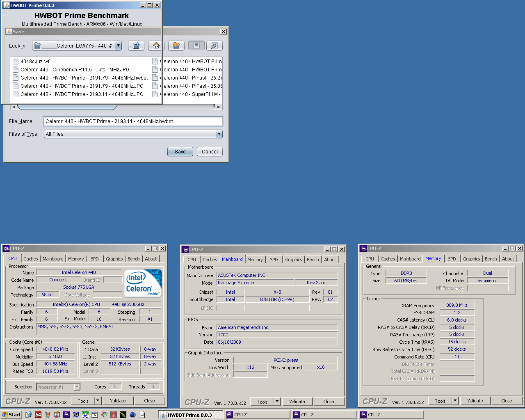Click Validate in the Memory CPU-Z window
Image resolution: width=525 pixels, height=420 pixels.
tap(475, 401)
